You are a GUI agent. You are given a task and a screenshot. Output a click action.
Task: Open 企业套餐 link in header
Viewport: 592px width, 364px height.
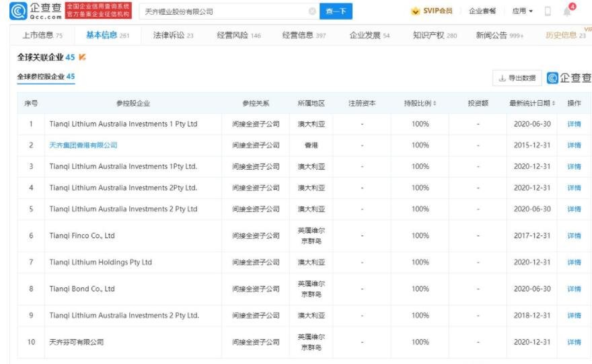(482, 11)
